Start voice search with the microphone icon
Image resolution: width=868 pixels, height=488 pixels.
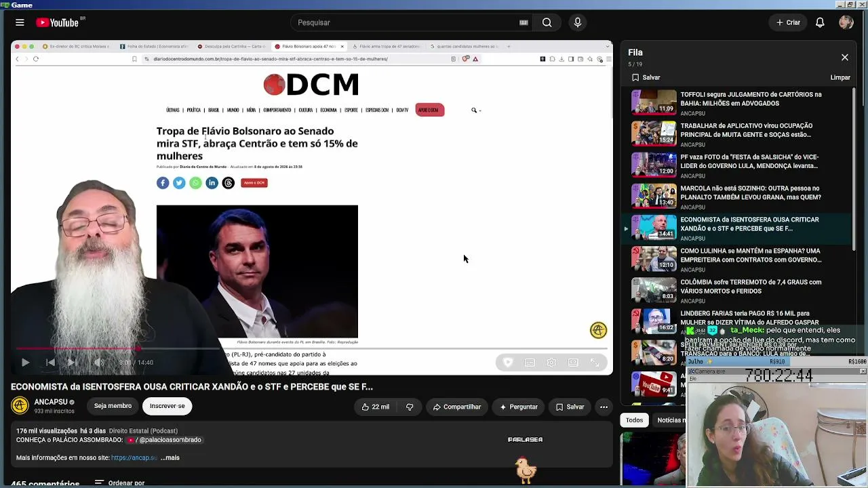click(578, 22)
